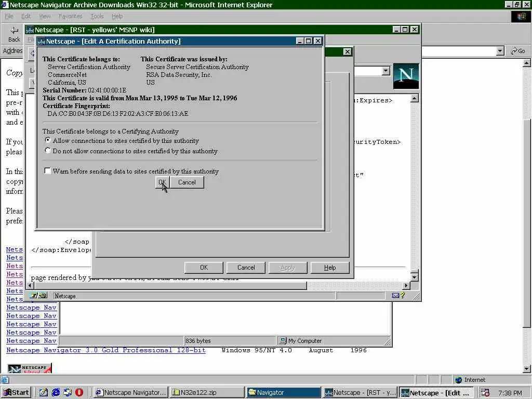
Task: Confirm with OK in certification authority dialog
Action: (x=162, y=182)
